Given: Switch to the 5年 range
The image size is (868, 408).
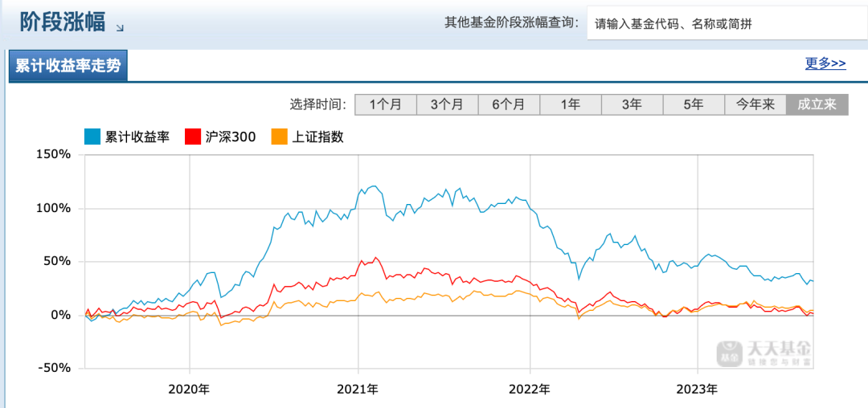Looking at the screenshot, I should [x=694, y=104].
